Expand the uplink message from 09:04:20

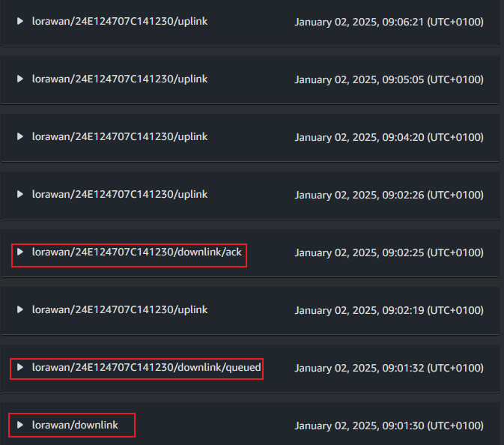pyautogui.click(x=20, y=136)
